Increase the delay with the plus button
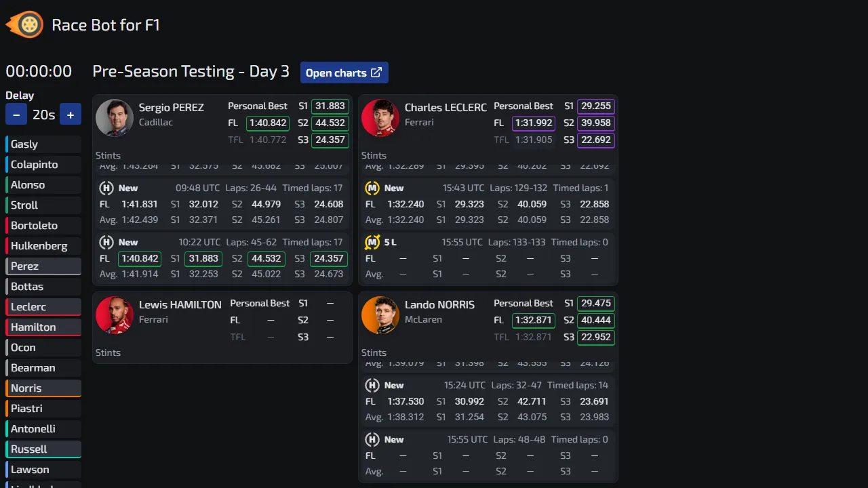Viewport: 868px width, 488px height. pos(71,115)
